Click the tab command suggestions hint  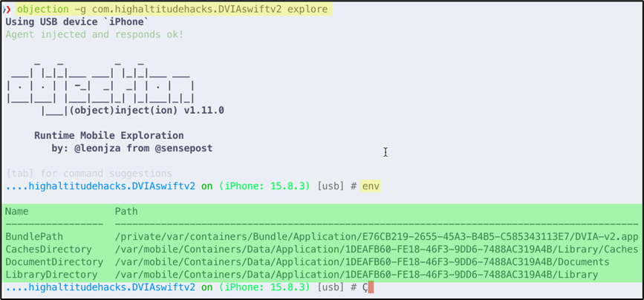pyautogui.click(x=88, y=174)
